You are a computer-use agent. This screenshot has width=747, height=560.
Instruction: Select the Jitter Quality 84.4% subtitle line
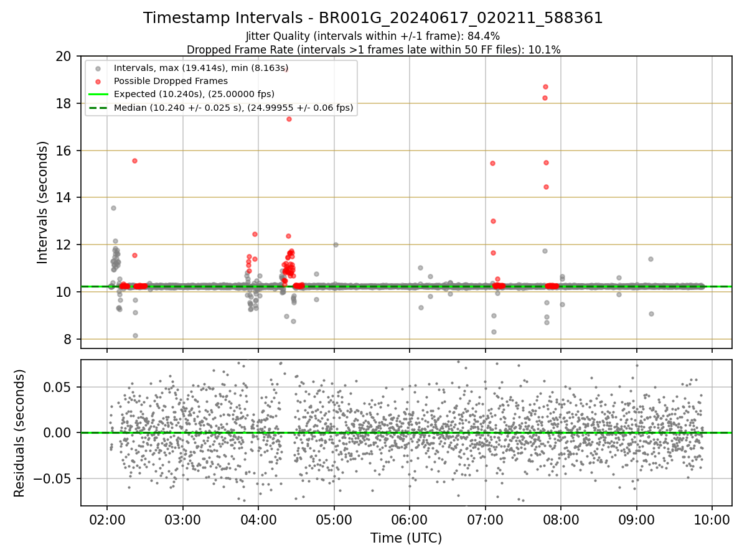(x=373, y=36)
